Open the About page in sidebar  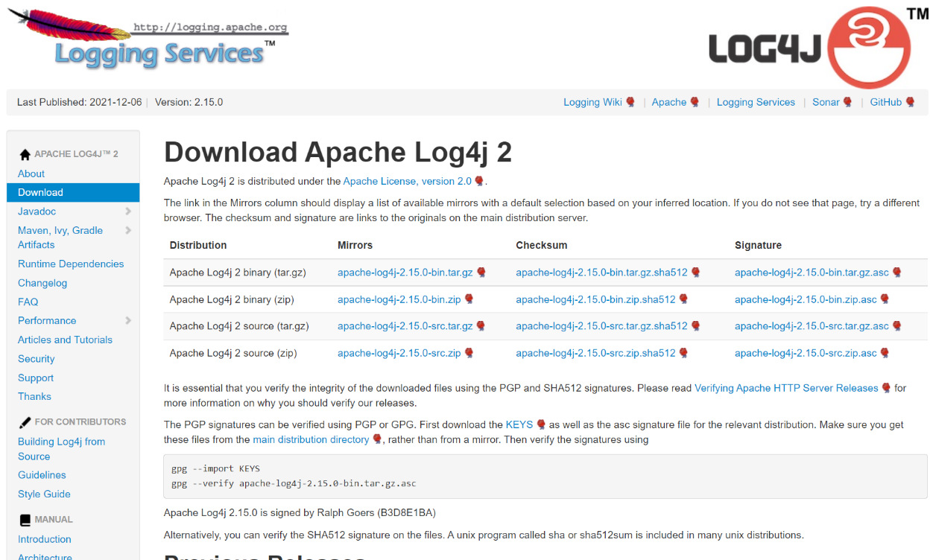[31, 174]
